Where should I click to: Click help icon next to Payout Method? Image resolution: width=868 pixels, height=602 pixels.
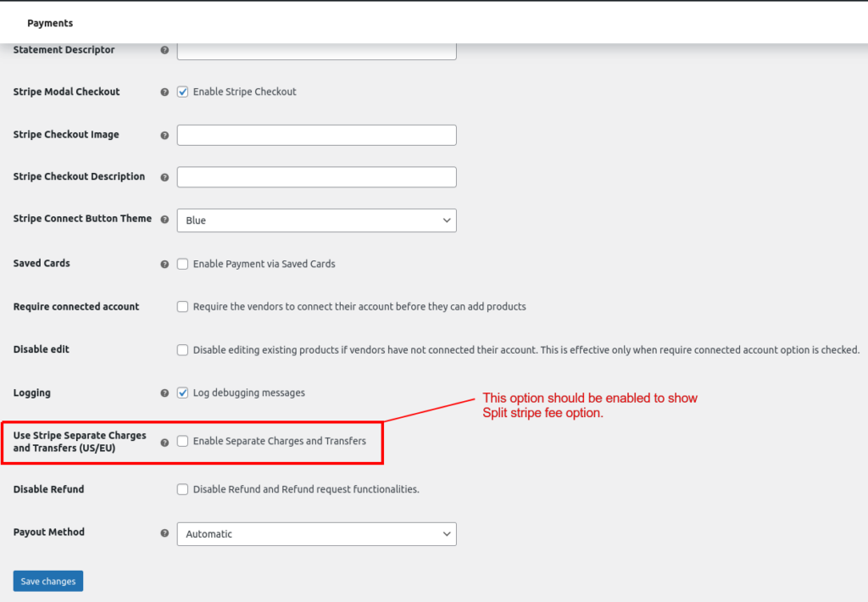click(164, 532)
